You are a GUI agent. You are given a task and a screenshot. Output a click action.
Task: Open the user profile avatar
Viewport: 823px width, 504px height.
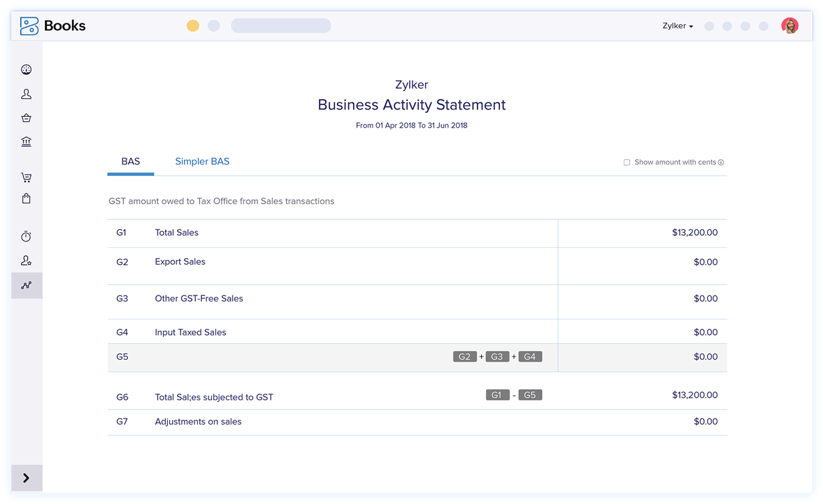coord(790,26)
